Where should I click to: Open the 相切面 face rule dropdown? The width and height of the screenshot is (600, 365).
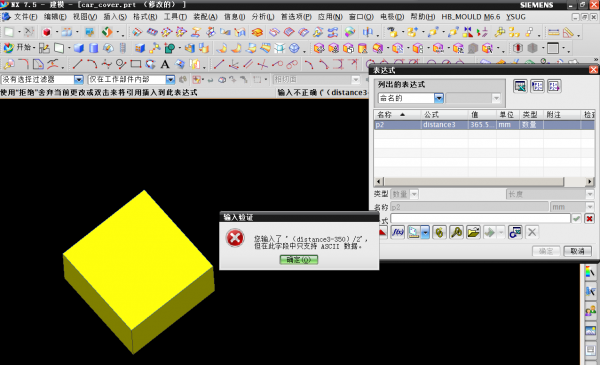pyautogui.click(x=356, y=80)
